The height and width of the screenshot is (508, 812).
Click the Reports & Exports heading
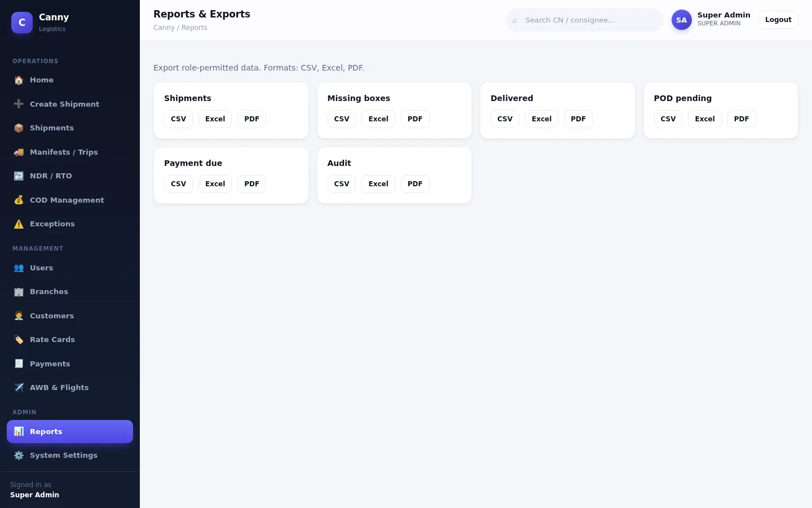point(202,14)
